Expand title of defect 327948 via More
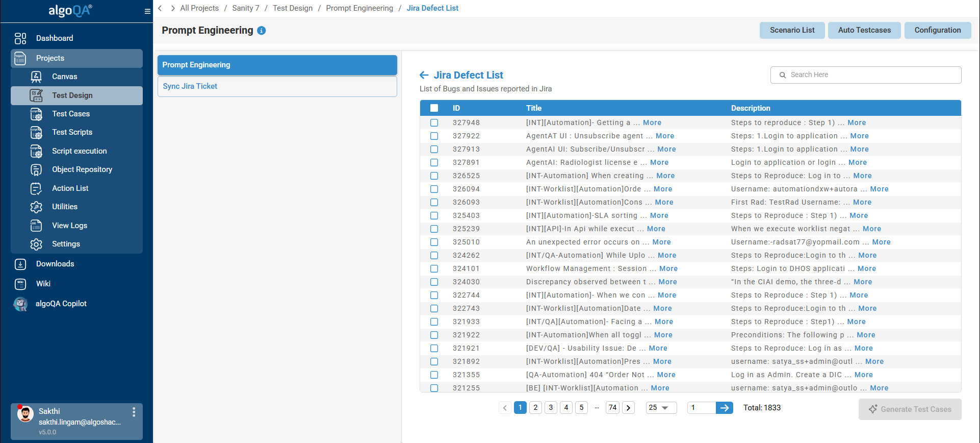 [x=652, y=123]
